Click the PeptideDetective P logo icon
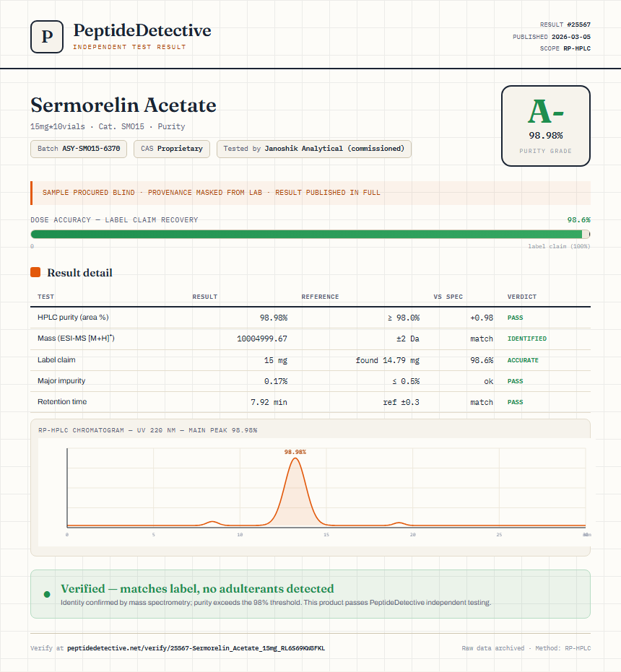Viewport: 621px width, 672px height. (47, 37)
